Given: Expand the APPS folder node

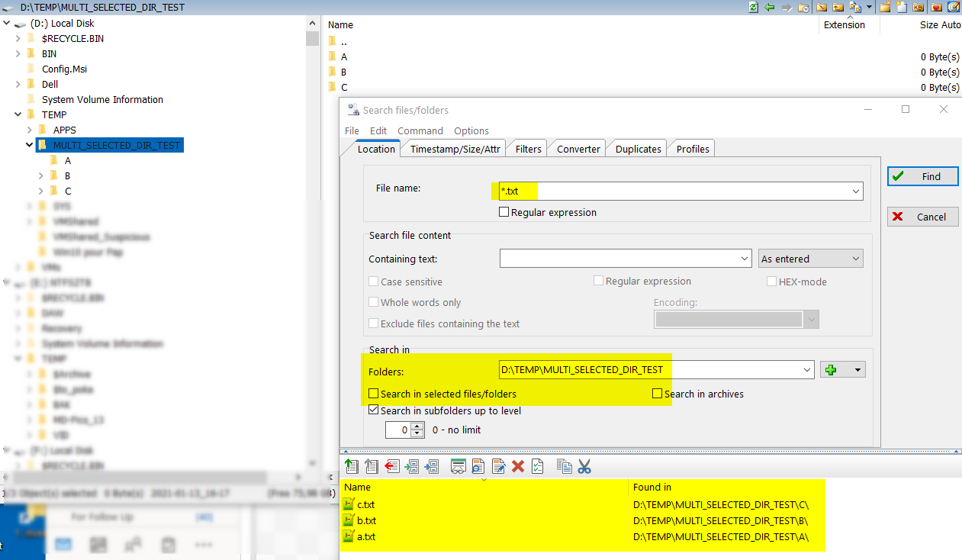Looking at the screenshot, I should [30, 130].
